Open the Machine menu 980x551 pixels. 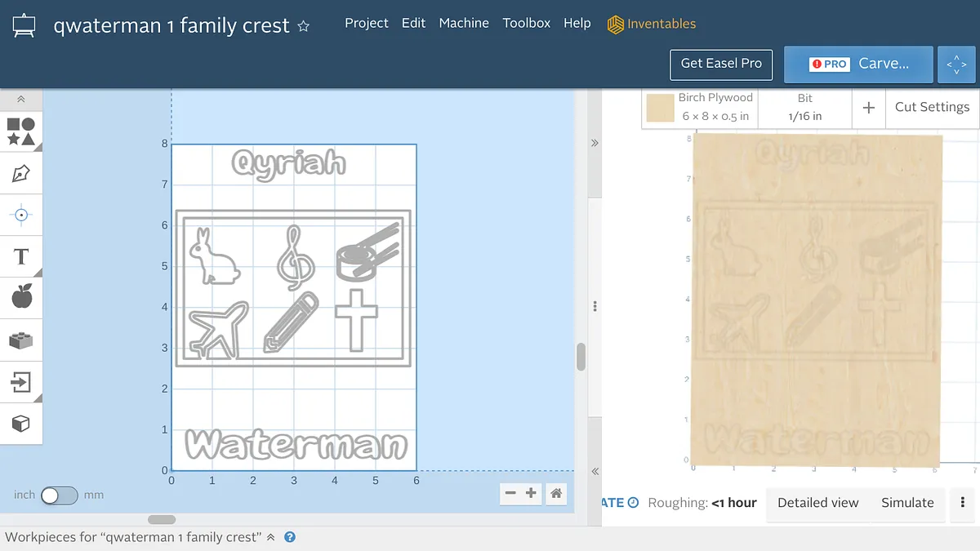click(464, 23)
